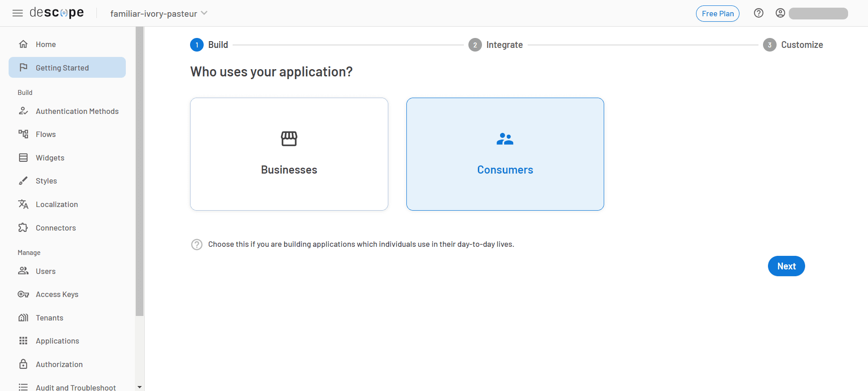
Task: Click the Flows sidebar icon
Action: (x=23, y=134)
